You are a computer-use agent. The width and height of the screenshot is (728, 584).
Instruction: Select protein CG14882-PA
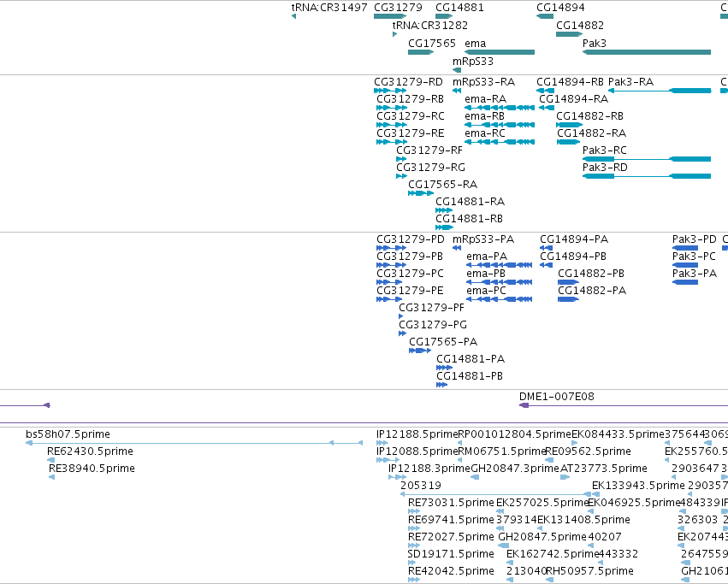pyautogui.click(x=592, y=291)
